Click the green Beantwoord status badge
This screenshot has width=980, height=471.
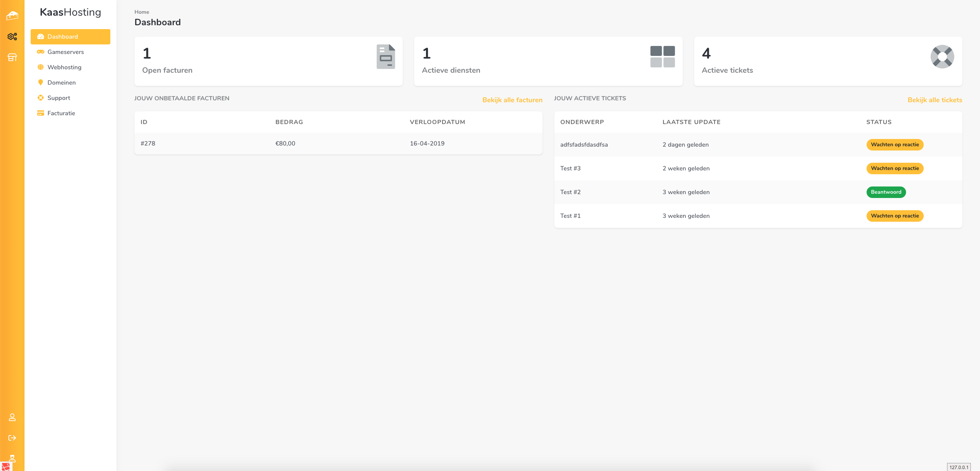tap(886, 192)
